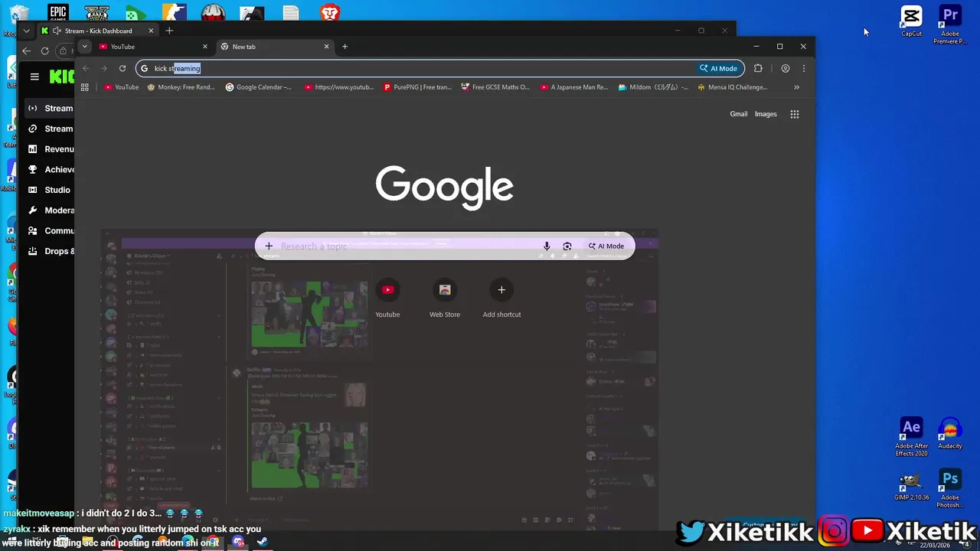Open Epic Games desktop icon
The image size is (980, 551).
click(x=58, y=13)
